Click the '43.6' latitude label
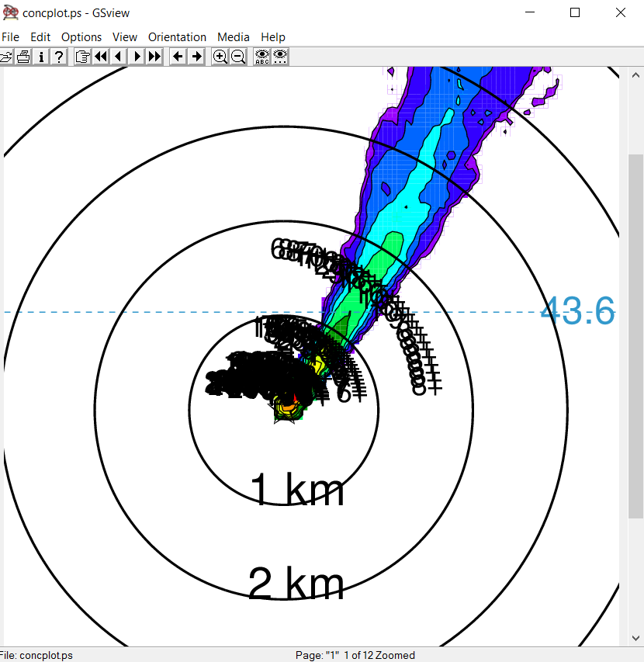 click(577, 311)
